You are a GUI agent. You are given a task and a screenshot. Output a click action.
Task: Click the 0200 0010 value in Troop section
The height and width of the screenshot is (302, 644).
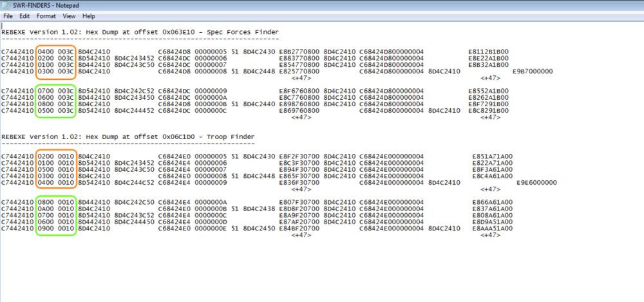(x=56, y=156)
